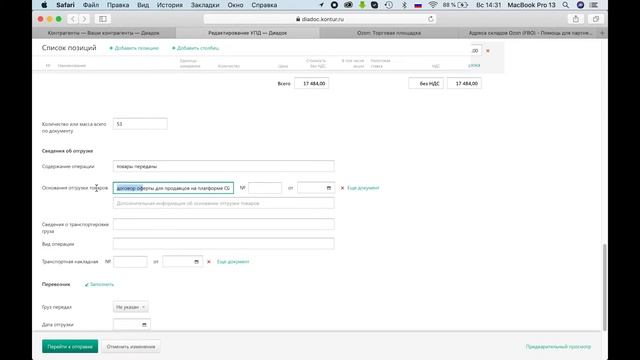Click the page vertical scrollbar
This screenshot has height=360, width=640.
[604, 287]
